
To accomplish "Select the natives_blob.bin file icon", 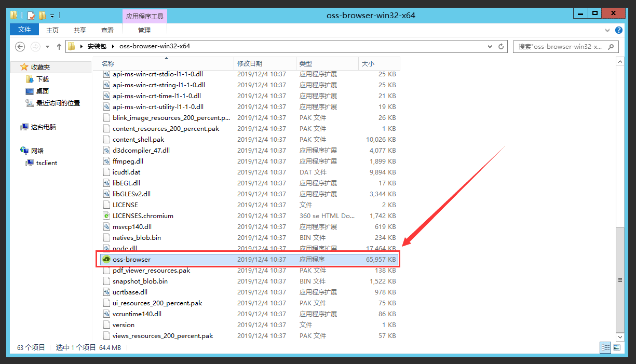I will [106, 237].
